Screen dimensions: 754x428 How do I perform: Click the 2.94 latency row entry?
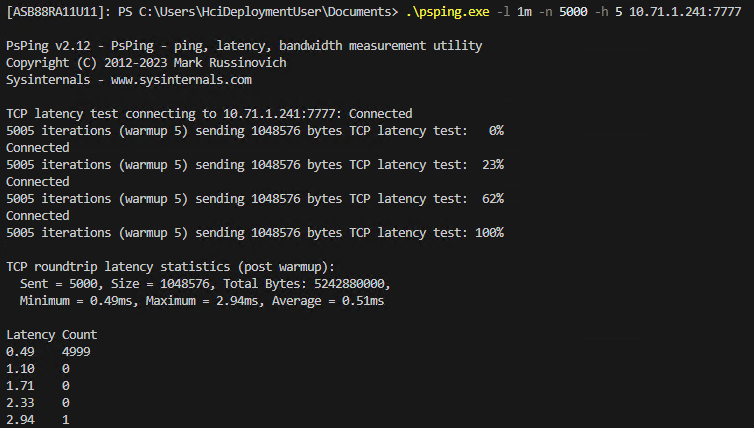point(20,420)
